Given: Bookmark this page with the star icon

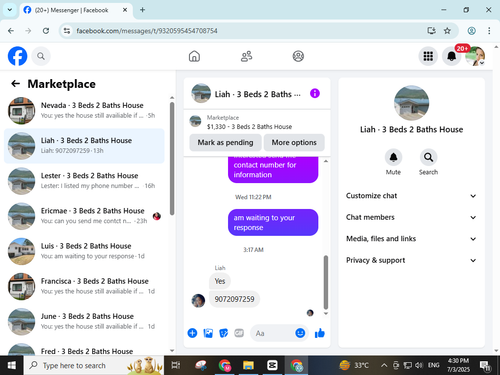Looking at the screenshot, I should pos(447,31).
